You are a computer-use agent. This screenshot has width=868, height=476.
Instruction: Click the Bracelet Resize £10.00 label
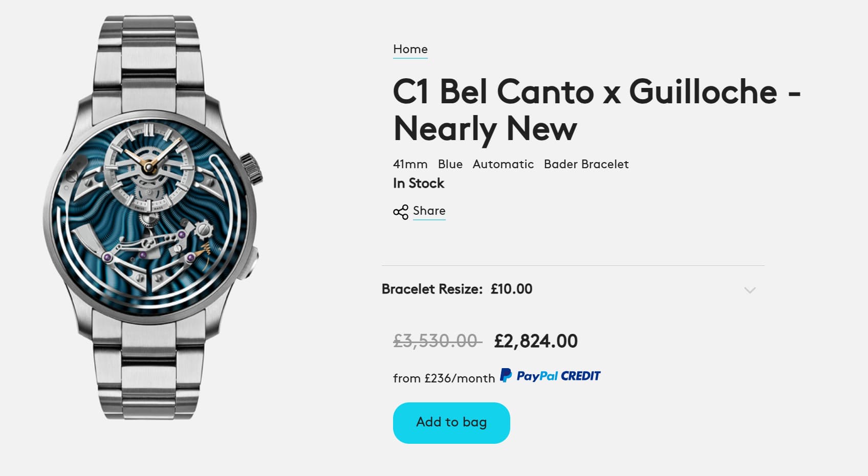click(457, 289)
